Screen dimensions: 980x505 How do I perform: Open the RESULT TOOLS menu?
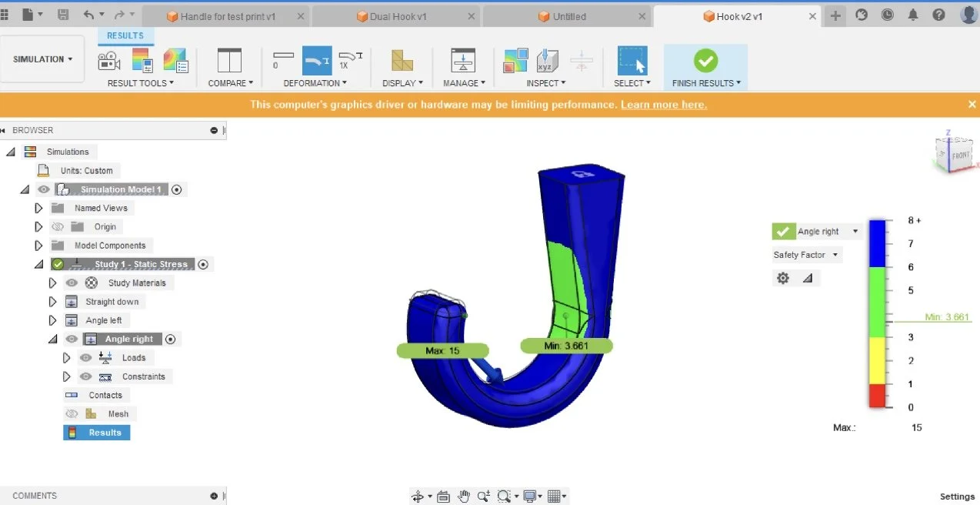(x=141, y=83)
